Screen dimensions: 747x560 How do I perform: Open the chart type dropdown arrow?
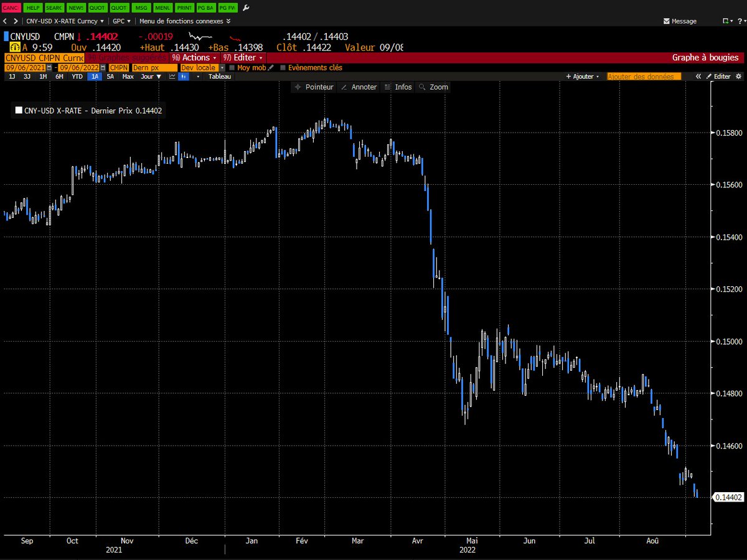(199, 77)
